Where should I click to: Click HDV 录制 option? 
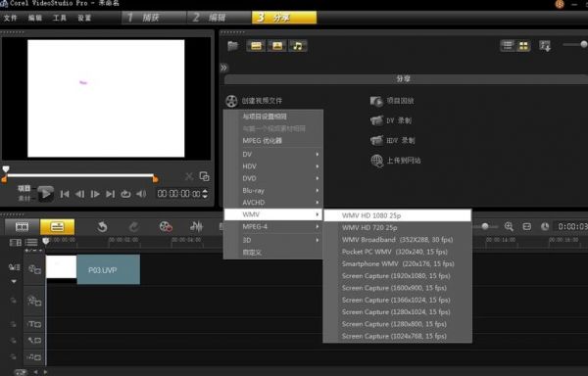(x=392, y=140)
